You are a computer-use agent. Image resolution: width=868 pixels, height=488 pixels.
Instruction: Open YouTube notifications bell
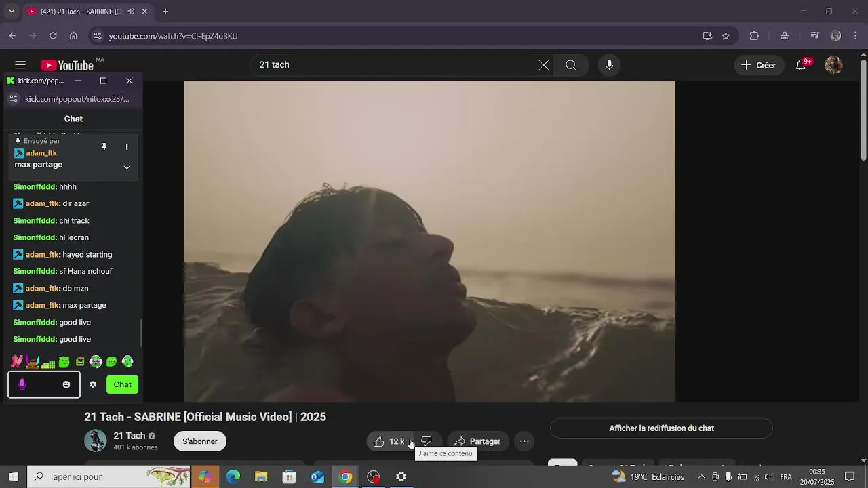[x=801, y=65]
